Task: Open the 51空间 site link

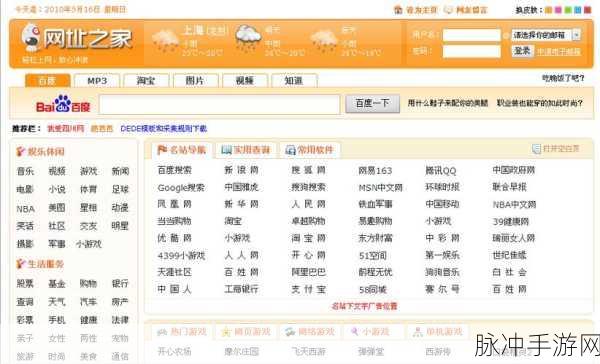Action: (373, 255)
